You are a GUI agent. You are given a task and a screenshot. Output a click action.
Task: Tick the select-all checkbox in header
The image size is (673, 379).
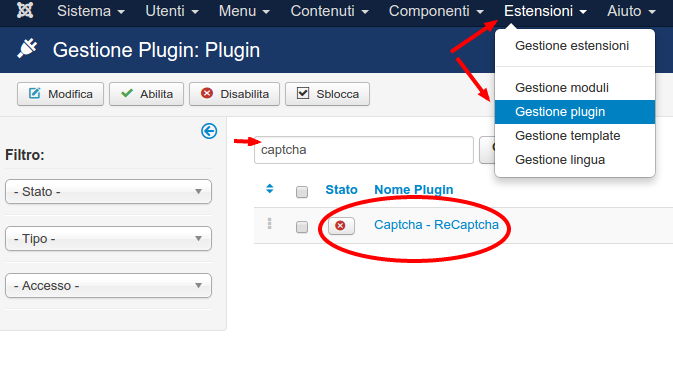[x=302, y=192]
